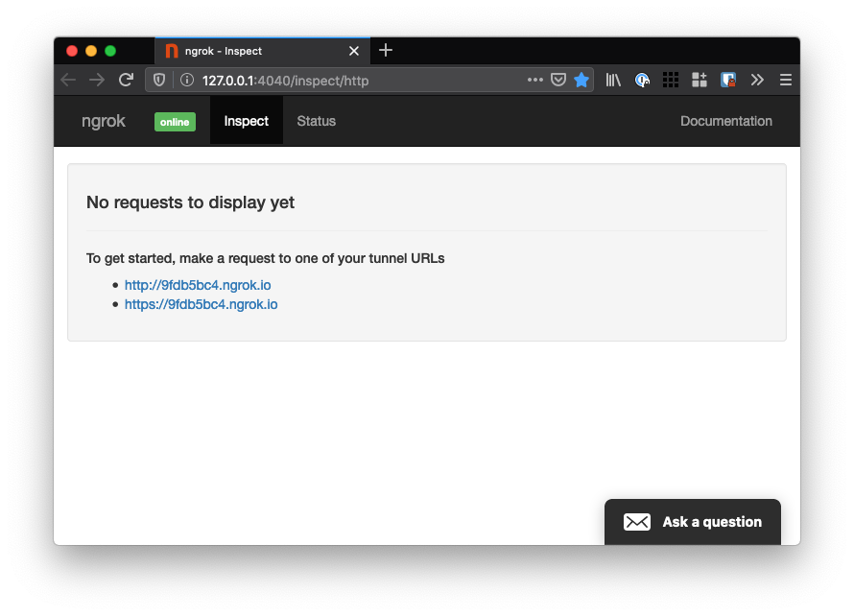This screenshot has width=854, height=616.
Task: Open a new browser tab
Action: click(x=386, y=50)
